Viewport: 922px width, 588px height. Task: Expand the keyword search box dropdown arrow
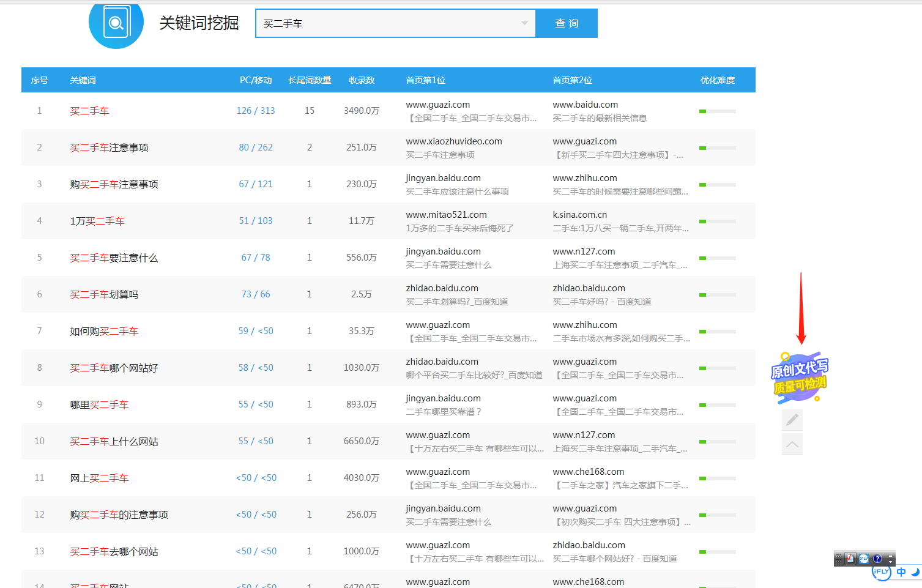pos(524,23)
